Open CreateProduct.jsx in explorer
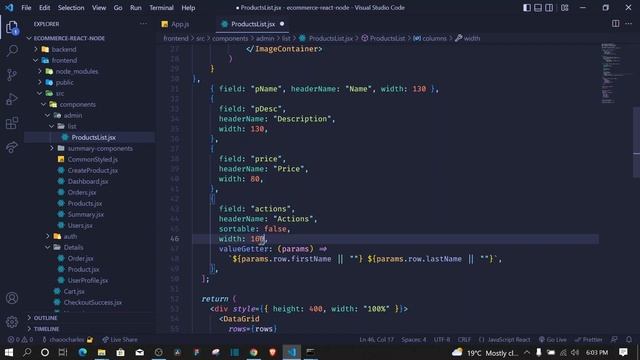This screenshot has height=360, width=640. 93,170
